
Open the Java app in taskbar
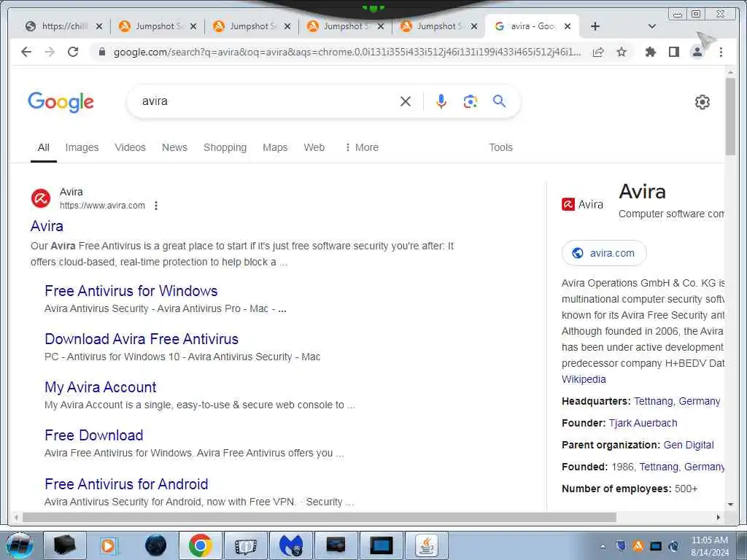(426, 545)
